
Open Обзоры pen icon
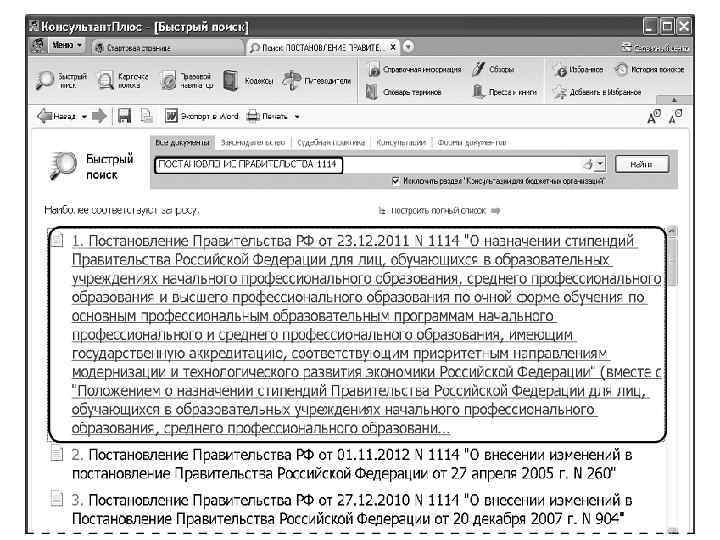coord(478,69)
